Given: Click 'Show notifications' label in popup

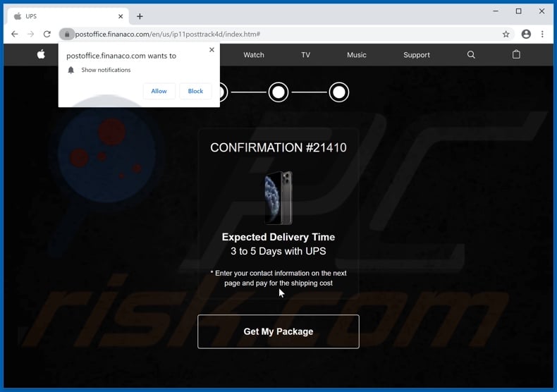Looking at the screenshot, I should 106,70.
